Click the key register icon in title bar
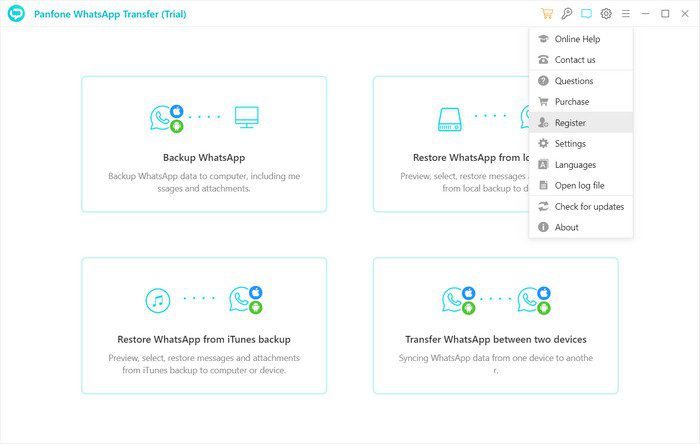The image size is (700, 444). click(566, 14)
